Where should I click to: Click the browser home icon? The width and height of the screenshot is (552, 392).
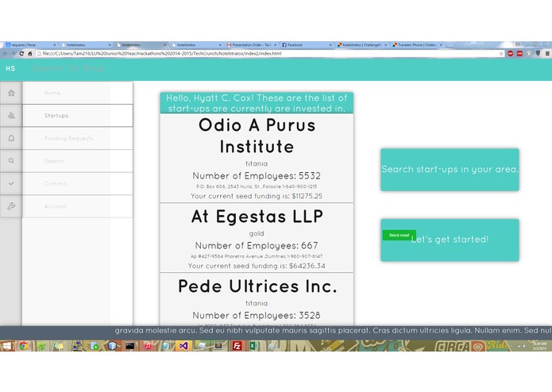tap(30, 53)
